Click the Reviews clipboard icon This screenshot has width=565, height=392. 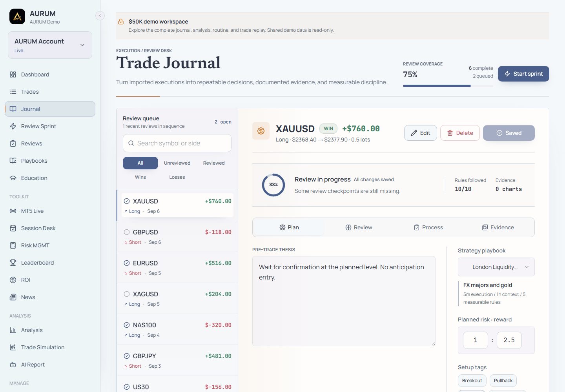pyautogui.click(x=13, y=143)
